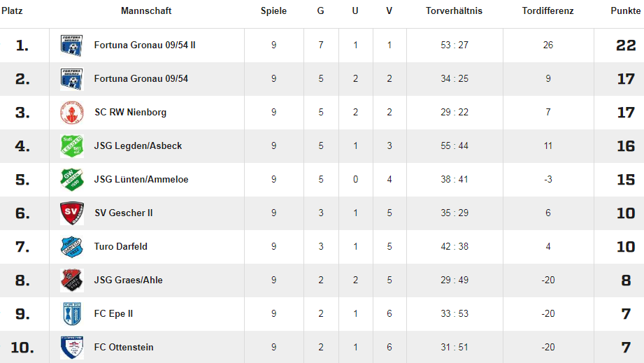
Task: Click the FC Ottenstein shield logo
Action: [x=72, y=348]
